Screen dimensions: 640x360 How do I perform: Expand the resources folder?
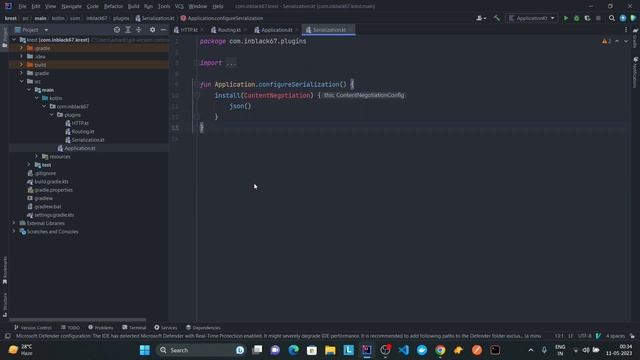36,156
